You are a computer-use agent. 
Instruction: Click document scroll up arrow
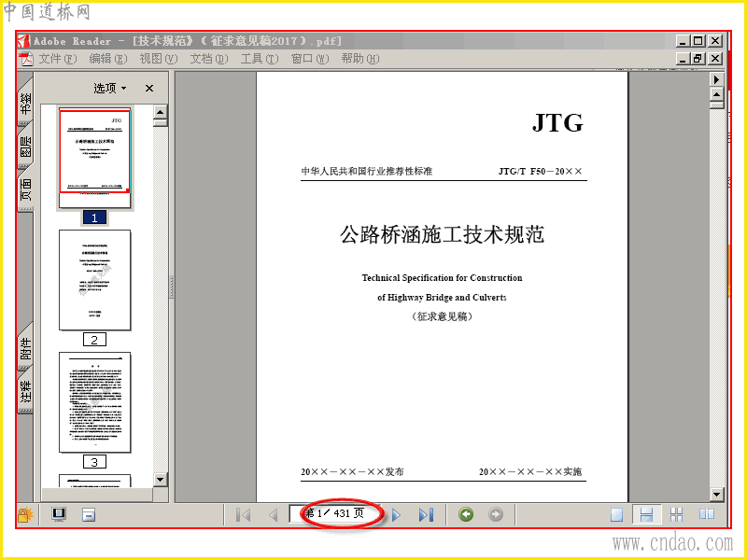pyautogui.click(x=716, y=94)
